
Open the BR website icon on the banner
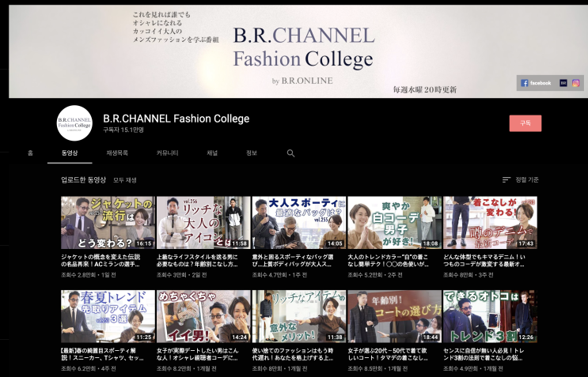tap(563, 83)
